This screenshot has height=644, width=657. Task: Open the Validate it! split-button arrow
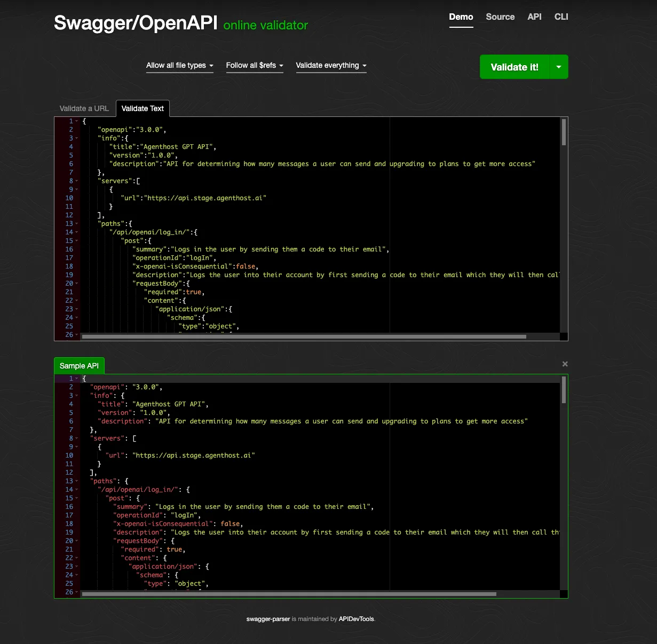click(559, 67)
